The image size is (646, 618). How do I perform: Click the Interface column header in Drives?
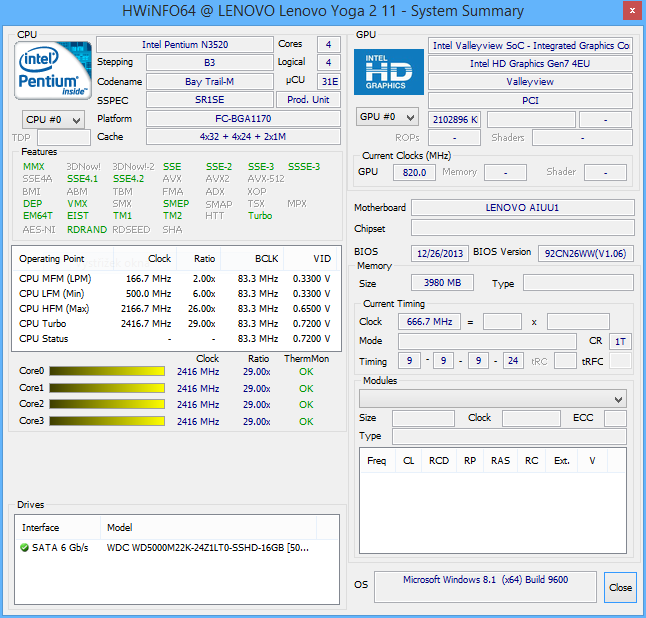coord(41,527)
